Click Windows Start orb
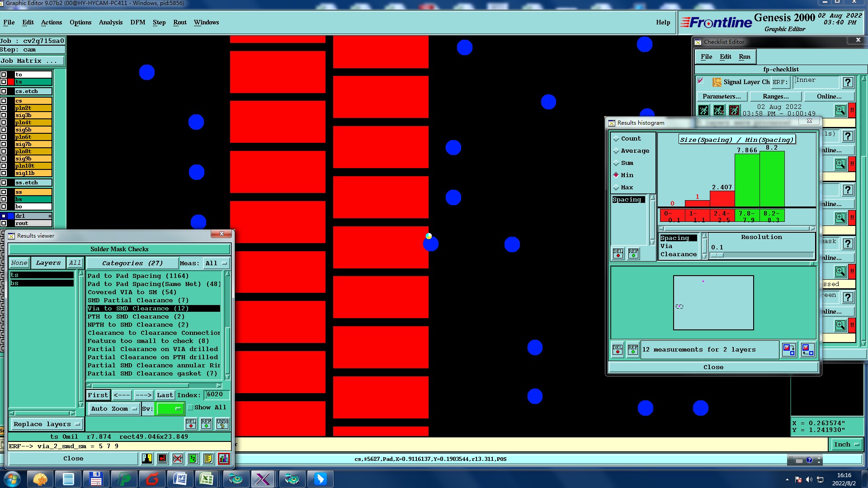The width and height of the screenshot is (868, 488). pos(12,479)
